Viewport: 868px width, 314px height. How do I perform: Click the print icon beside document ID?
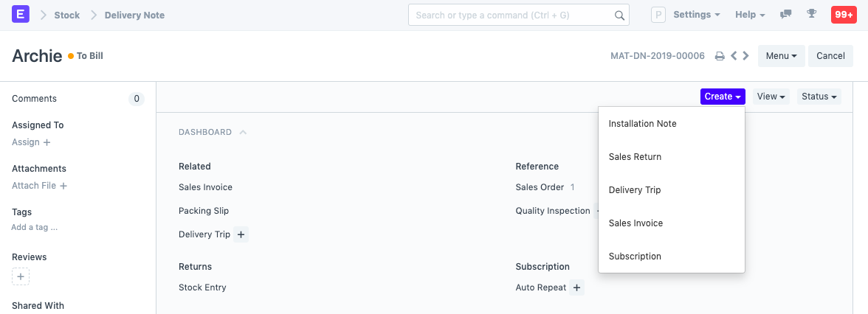click(x=720, y=56)
